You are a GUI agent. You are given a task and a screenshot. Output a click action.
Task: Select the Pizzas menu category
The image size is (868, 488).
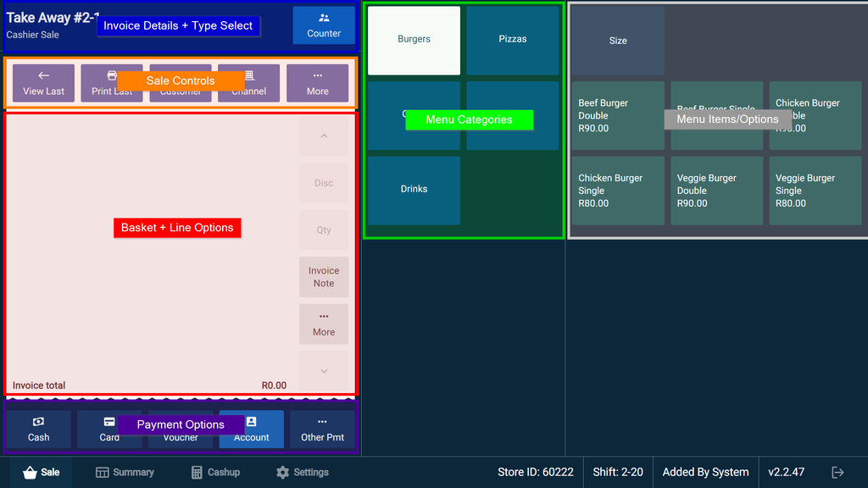513,41
